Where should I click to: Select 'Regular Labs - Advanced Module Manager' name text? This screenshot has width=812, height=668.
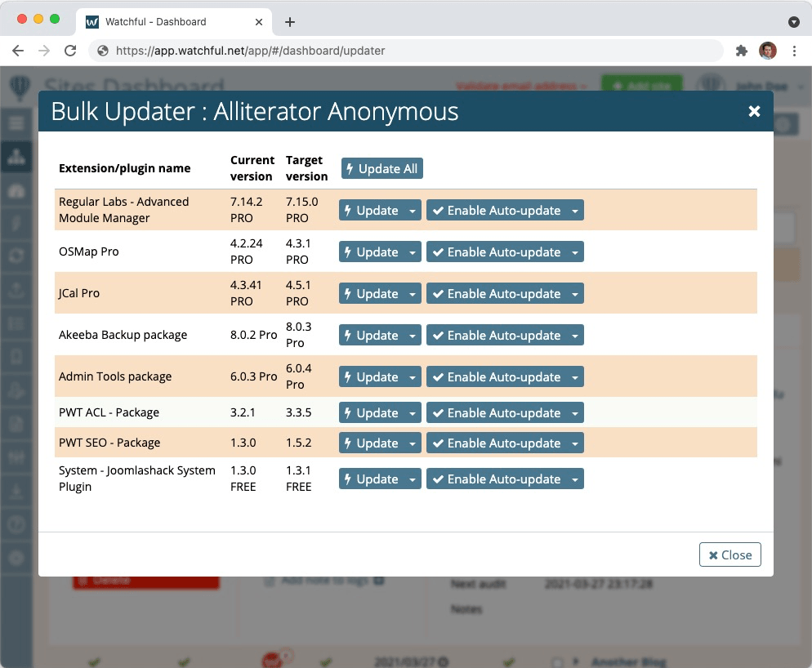coord(124,210)
